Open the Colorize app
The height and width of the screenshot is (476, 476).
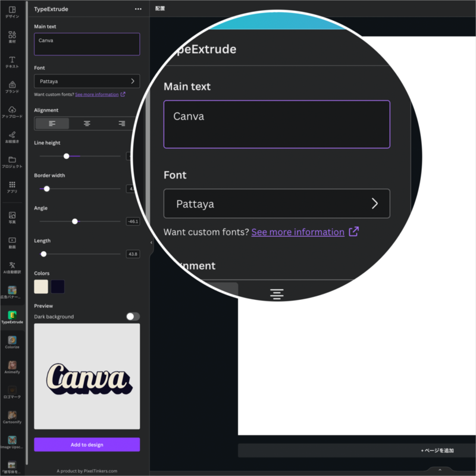12,343
